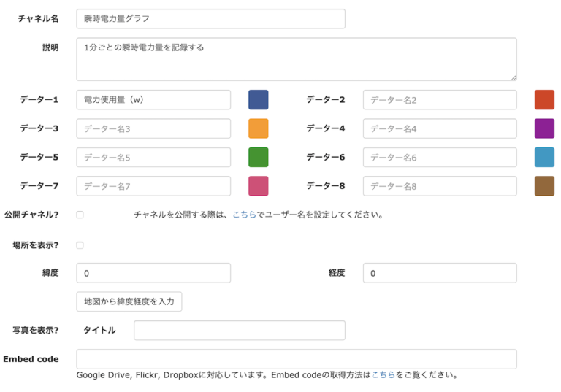Focus the 説明 description text area

click(296, 59)
